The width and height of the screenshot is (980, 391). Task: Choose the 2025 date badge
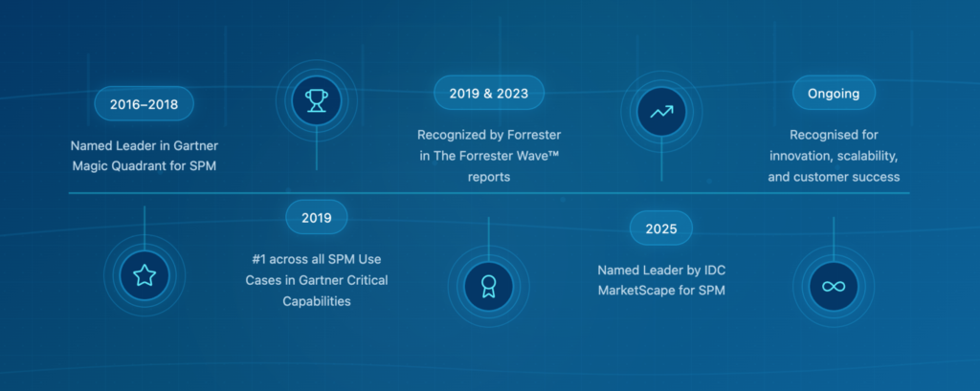coord(660,228)
